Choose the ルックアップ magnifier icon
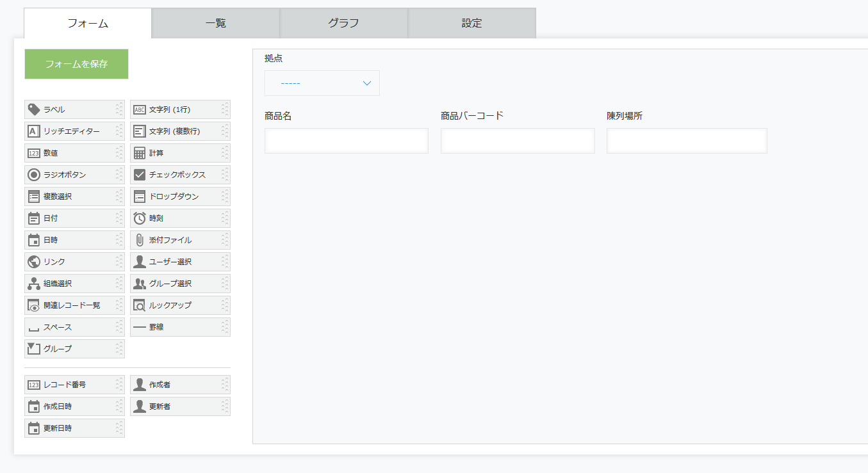The image size is (868, 473). pos(140,305)
